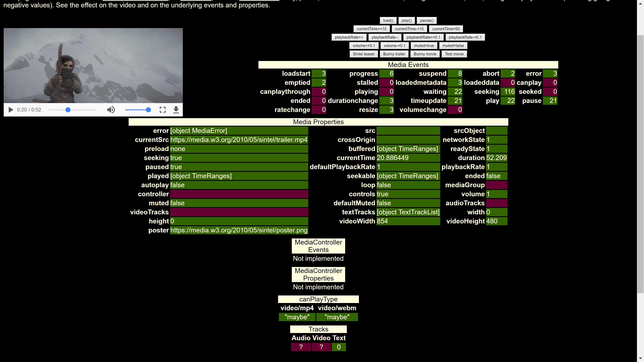Load the Bunny movie video
Viewport: 644px width, 362px height.
point(425,54)
